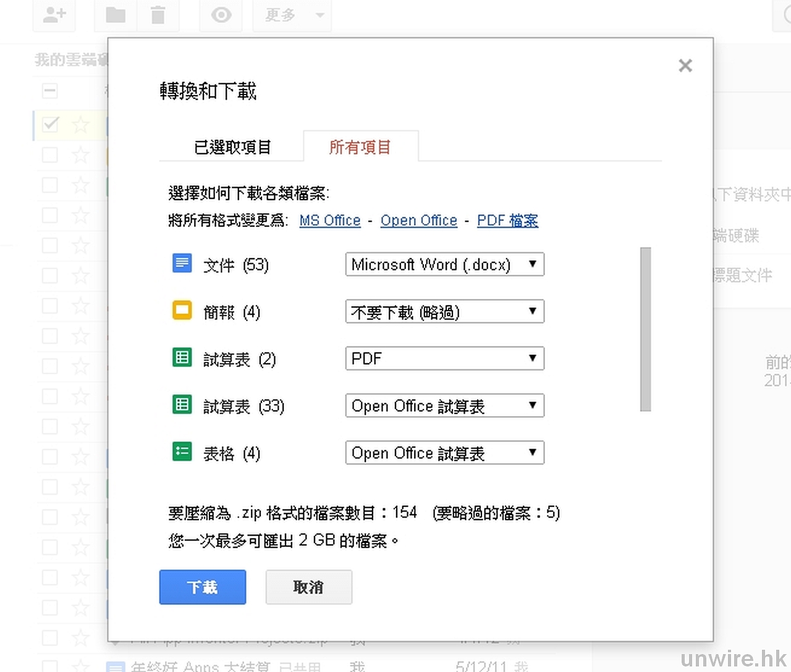Click the yellow 簡報 presentation icon
This screenshot has width=791, height=672.
click(182, 311)
